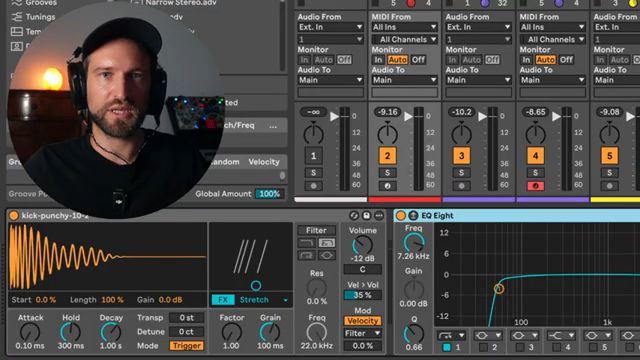This screenshot has height=360, width=640.
Task: Toggle the EQ Eight device activator
Action: click(401, 215)
